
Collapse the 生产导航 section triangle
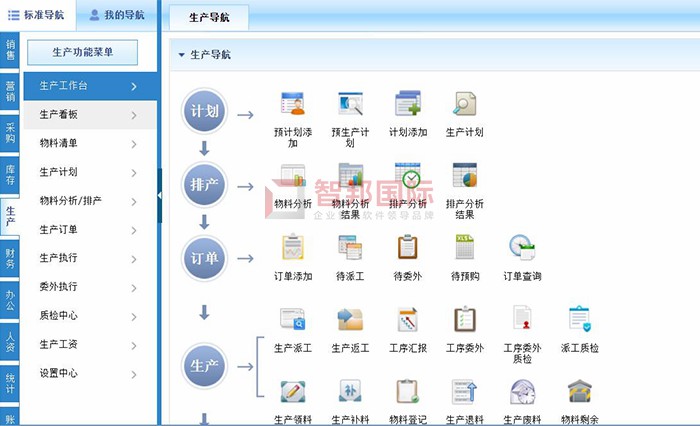181,55
